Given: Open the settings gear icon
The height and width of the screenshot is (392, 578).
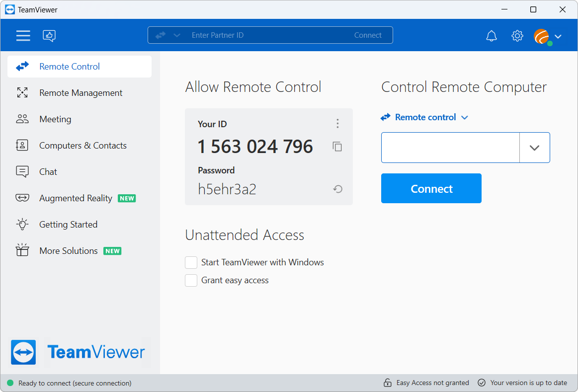Looking at the screenshot, I should point(517,36).
